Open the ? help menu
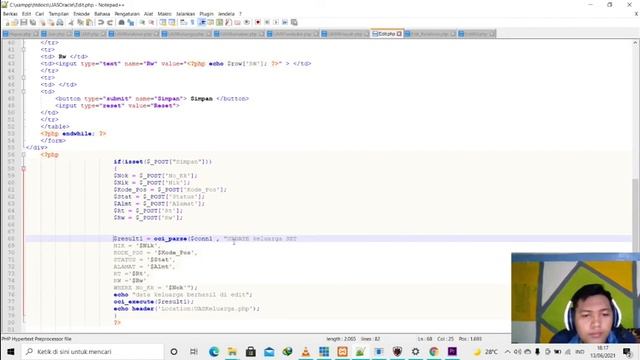Screen dimensions: 640x360 [240, 14]
